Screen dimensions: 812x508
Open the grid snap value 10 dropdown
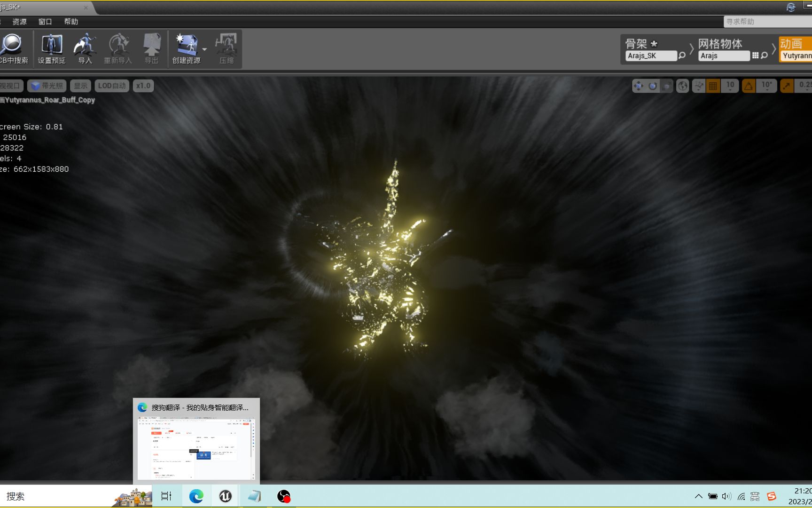click(730, 86)
